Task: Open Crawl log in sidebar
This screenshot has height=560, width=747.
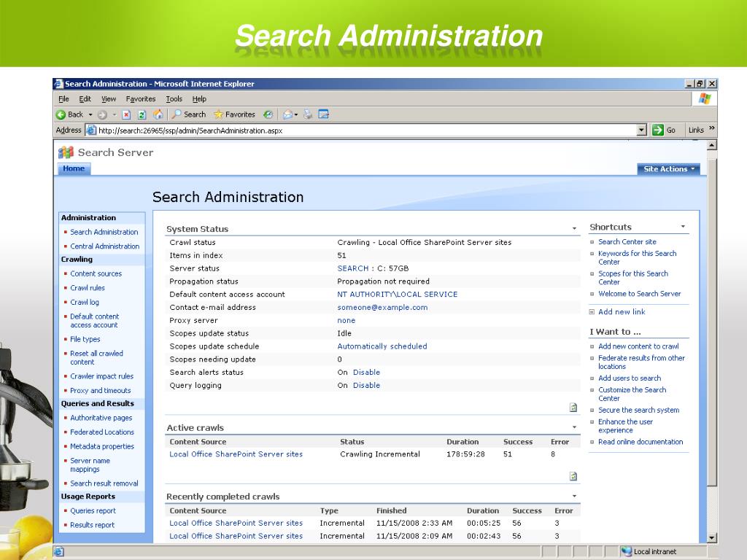Action: [85, 303]
